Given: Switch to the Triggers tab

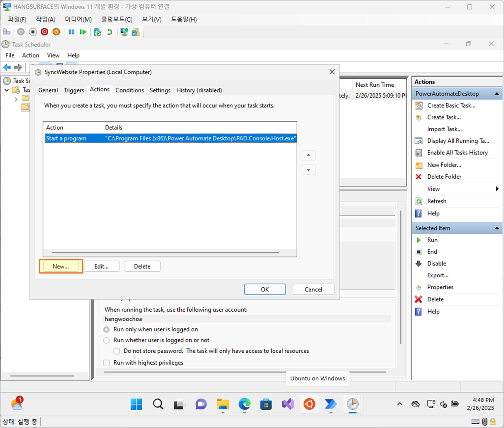Looking at the screenshot, I should (74, 90).
